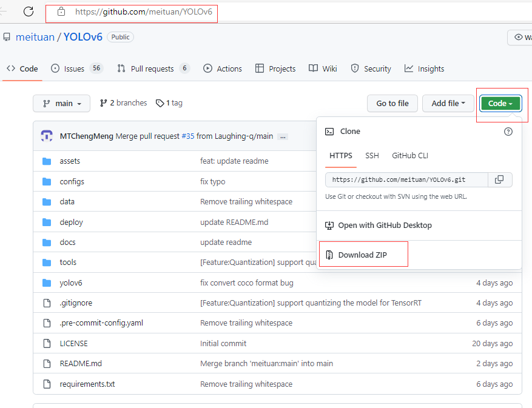Expand commit message ellipsis button
The width and height of the screenshot is (532, 408).
[283, 136]
